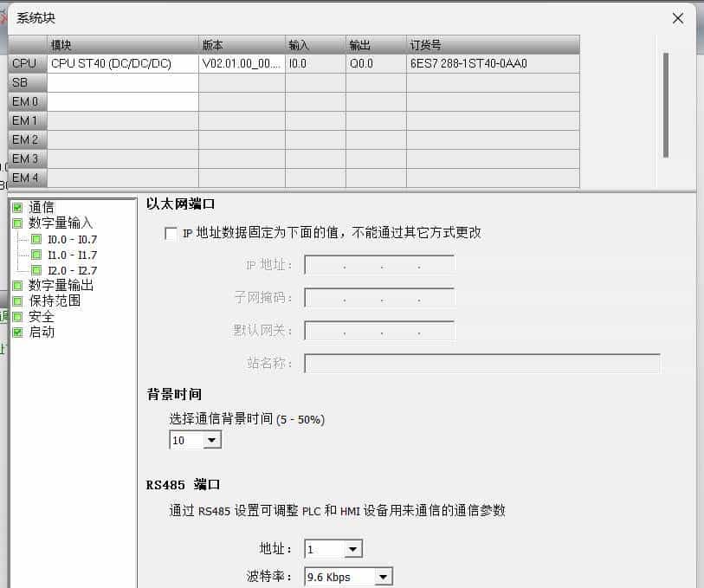Screen dimensions: 704x588
Task: Open the RS485 地址 dropdown
Action: tap(353, 548)
